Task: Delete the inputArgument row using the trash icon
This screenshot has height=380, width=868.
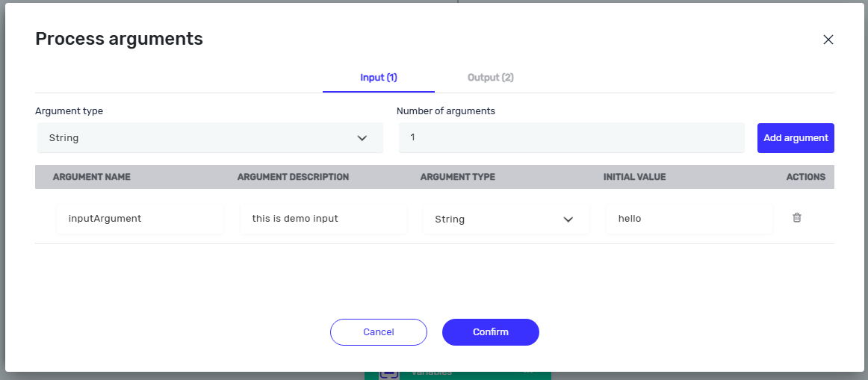Action: point(796,217)
